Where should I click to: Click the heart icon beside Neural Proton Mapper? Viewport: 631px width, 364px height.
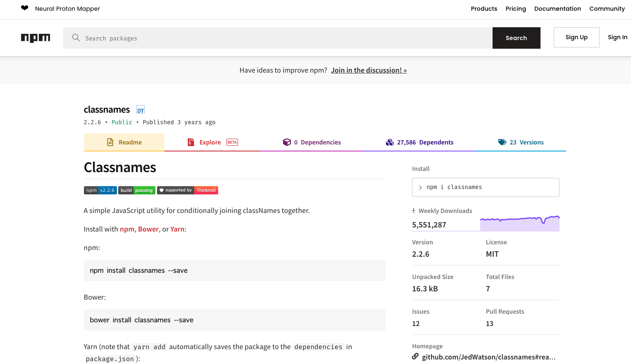coord(24,7)
